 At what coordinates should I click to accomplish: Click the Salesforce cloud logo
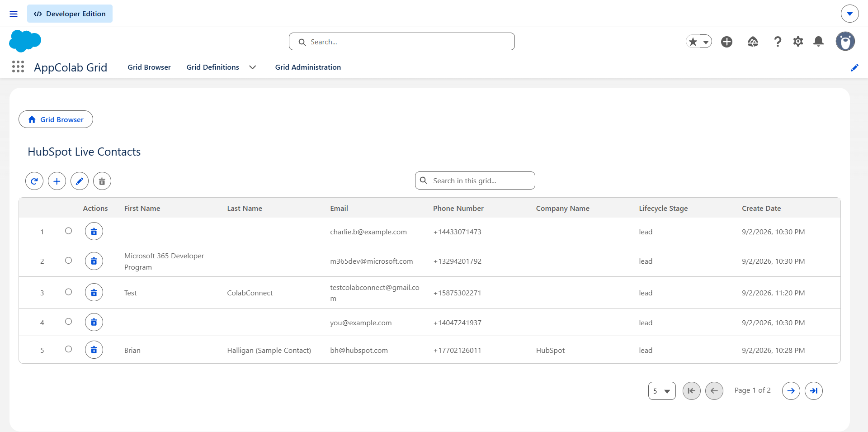(x=25, y=41)
